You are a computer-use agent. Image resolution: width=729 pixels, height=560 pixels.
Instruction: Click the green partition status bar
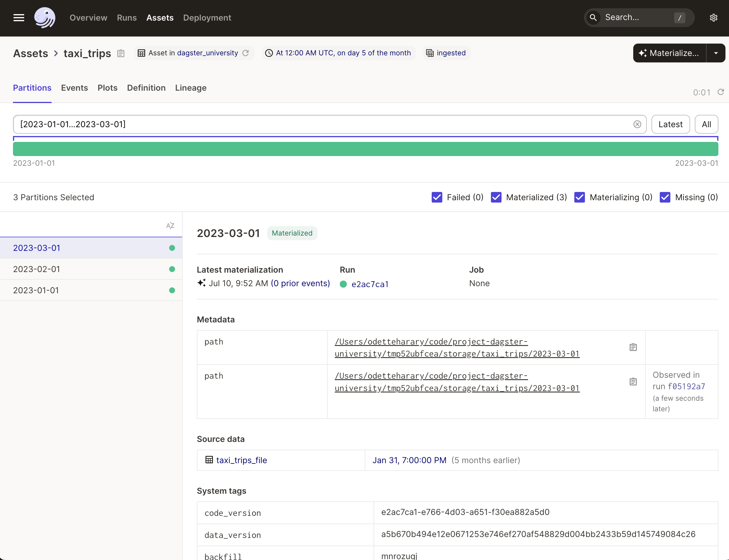click(365, 149)
